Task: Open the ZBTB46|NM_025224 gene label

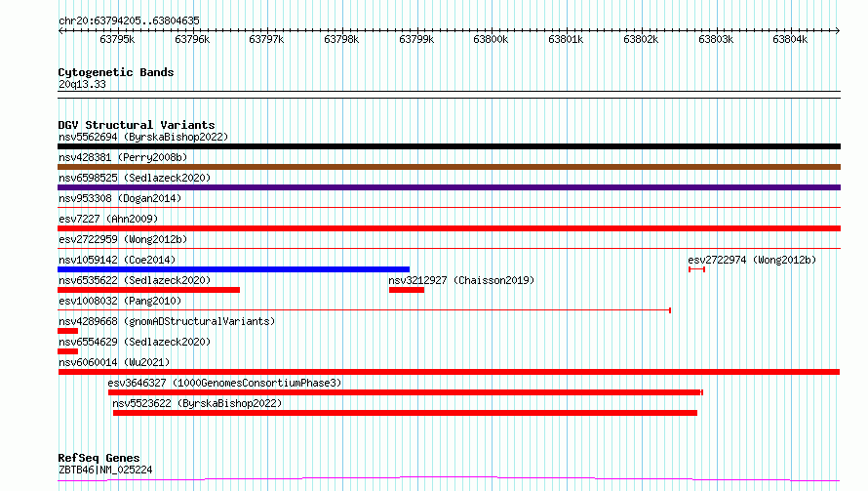Action: [x=105, y=470]
